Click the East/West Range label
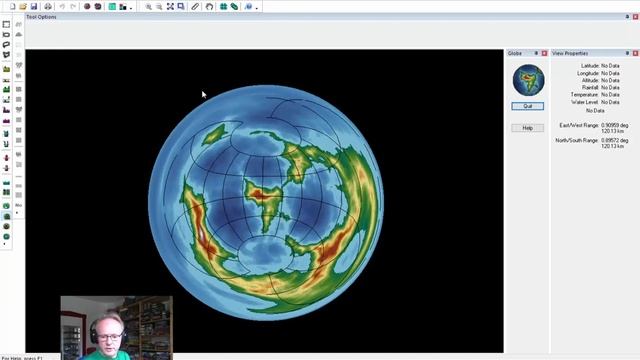 579,125
